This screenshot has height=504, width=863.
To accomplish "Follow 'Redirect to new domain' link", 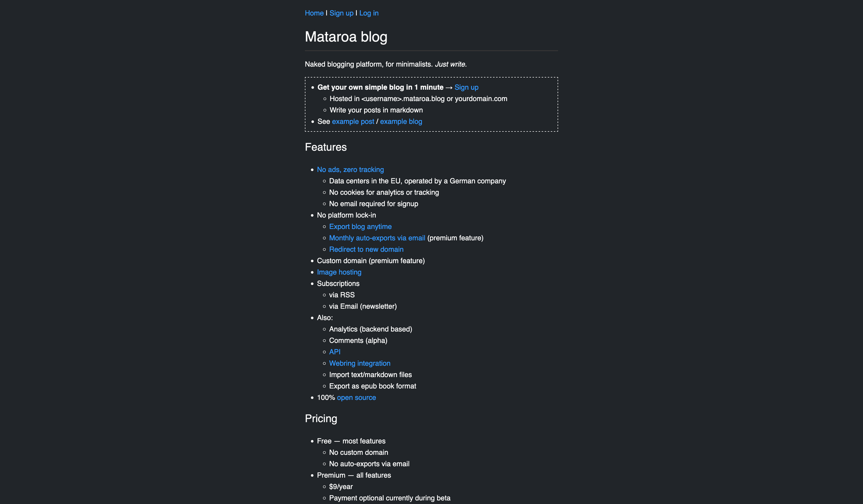I will 366,249.
